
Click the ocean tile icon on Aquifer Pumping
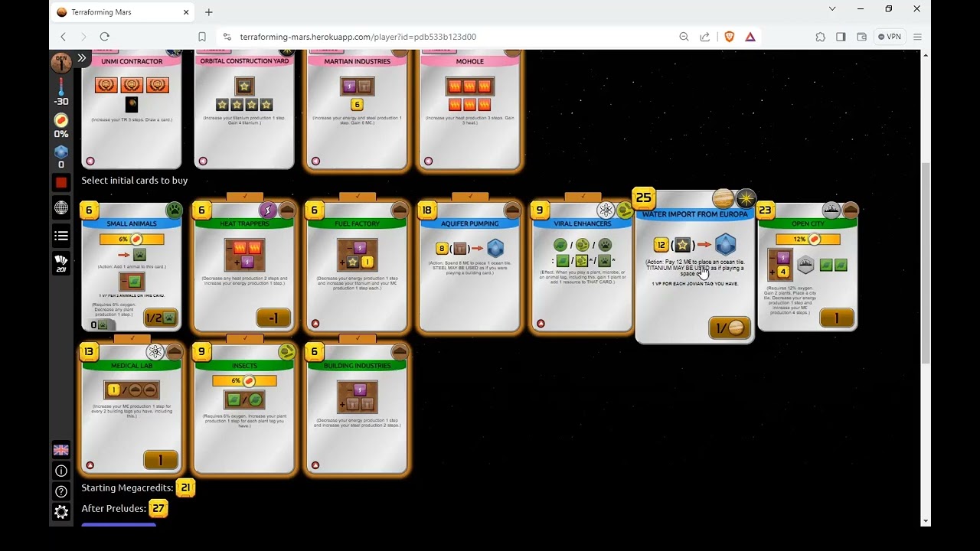pos(495,248)
